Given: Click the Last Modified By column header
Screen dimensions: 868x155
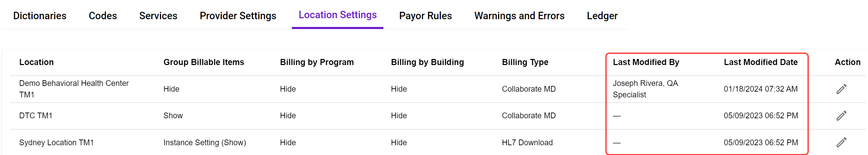Looking at the screenshot, I should click(646, 62).
